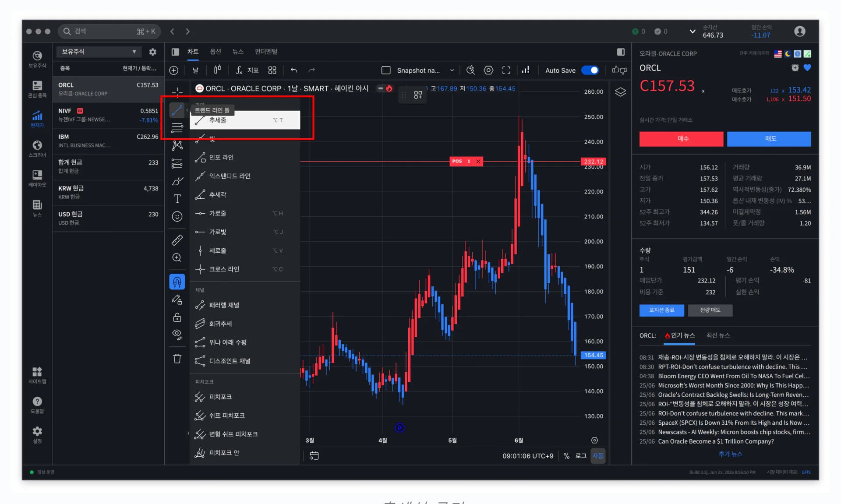Check the Snapshot checkbox
The width and height of the screenshot is (841, 504).
point(386,70)
